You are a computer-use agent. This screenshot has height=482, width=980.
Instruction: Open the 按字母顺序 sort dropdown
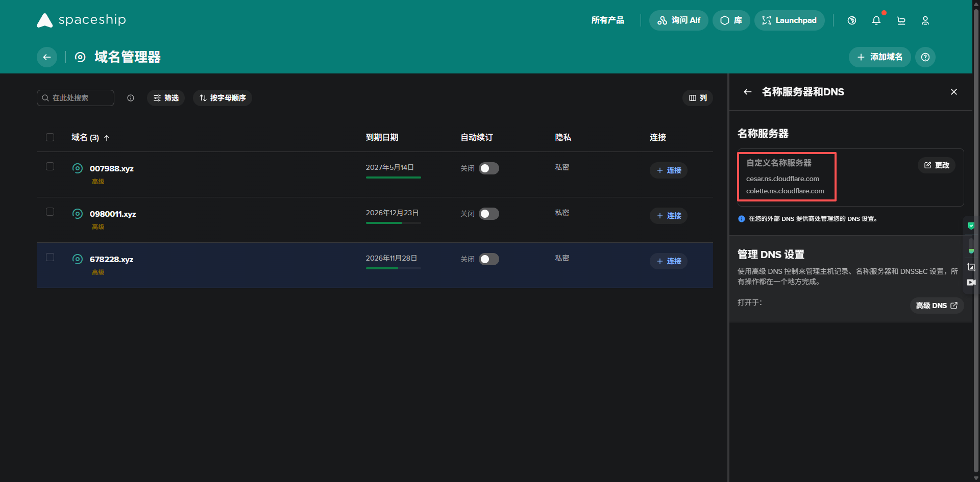pos(223,98)
